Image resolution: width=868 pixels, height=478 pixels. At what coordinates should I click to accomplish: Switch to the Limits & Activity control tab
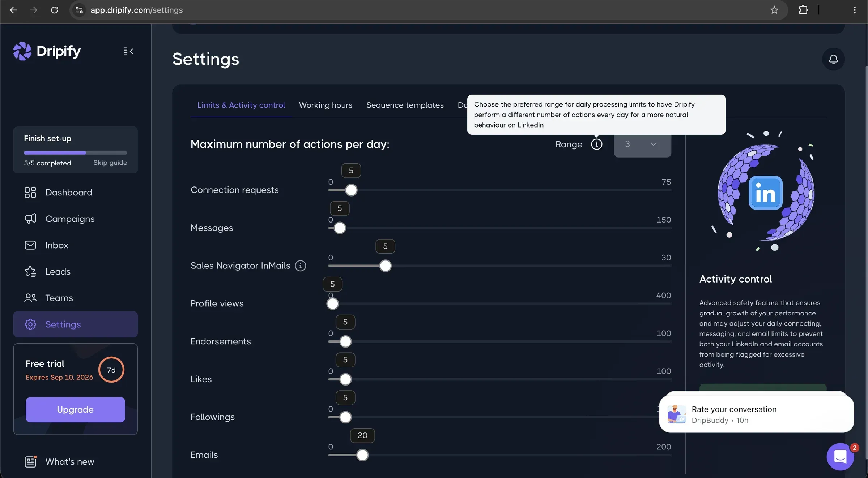pyautogui.click(x=241, y=105)
